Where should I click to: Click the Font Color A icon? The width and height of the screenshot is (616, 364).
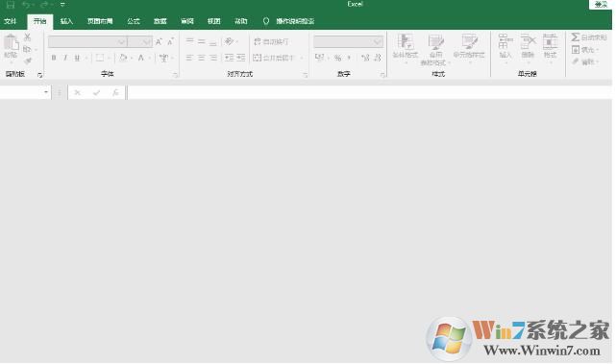click(140, 59)
